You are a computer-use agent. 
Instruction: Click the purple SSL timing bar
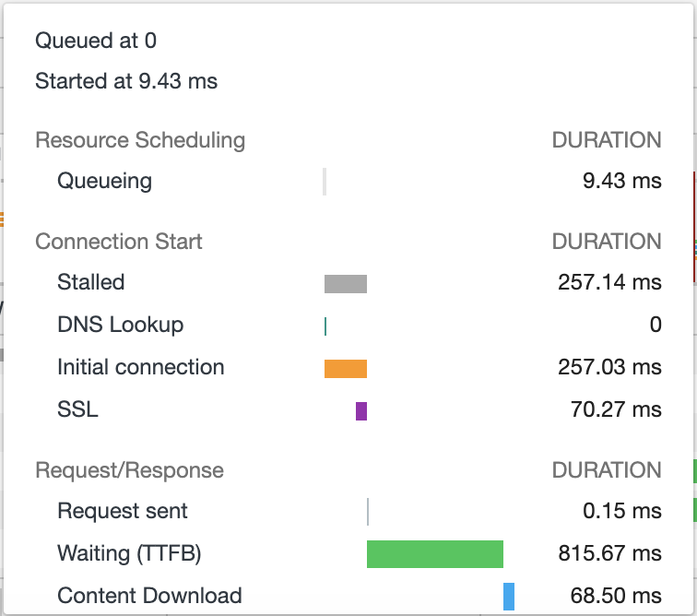(361, 411)
